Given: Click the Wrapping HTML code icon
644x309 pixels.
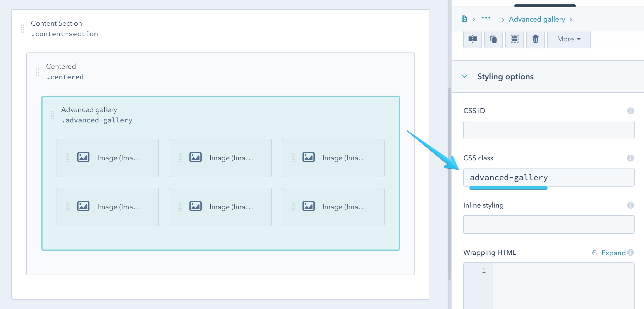Looking at the screenshot, I should tap(594, 253).
